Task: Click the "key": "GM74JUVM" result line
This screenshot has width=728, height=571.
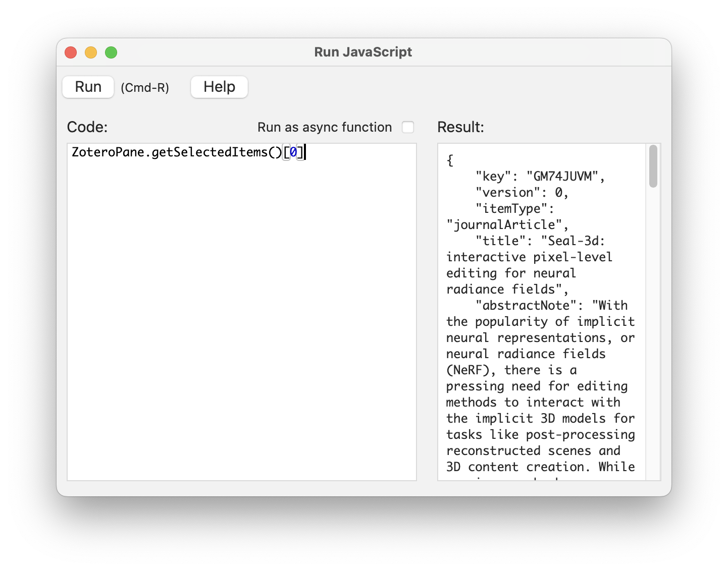Action: pyautogui.click(x=540, y=177)
